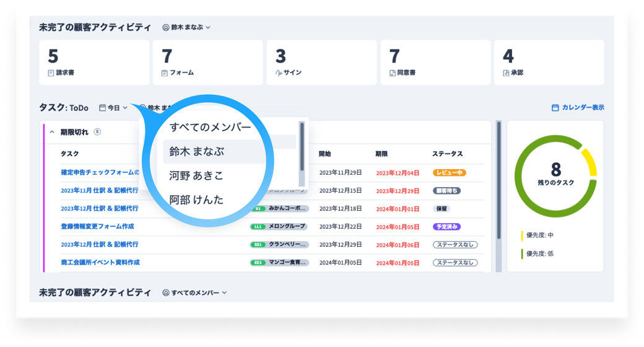The height and width of the screenshot is (347, 644).
Task: Click due date 2024年01月01日
Action: [x=398, y=209]
